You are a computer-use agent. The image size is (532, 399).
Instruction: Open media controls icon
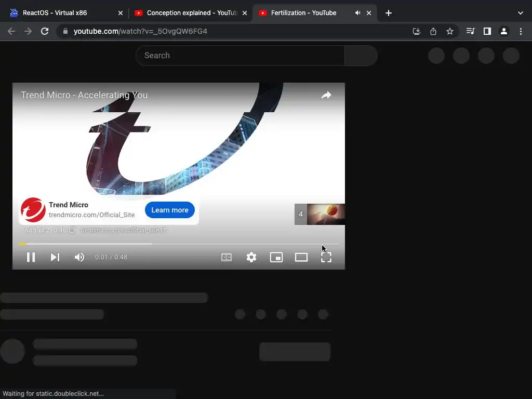click(x=470, y=31)
